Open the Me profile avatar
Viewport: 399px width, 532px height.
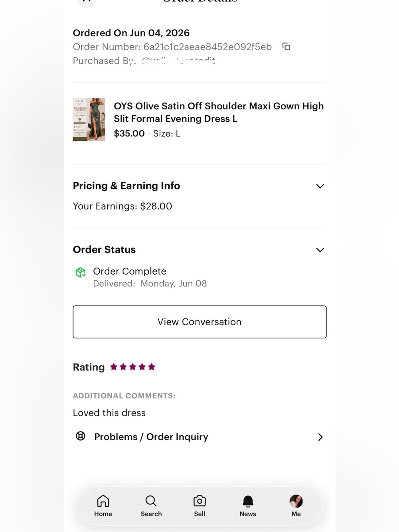click(296, 501)
